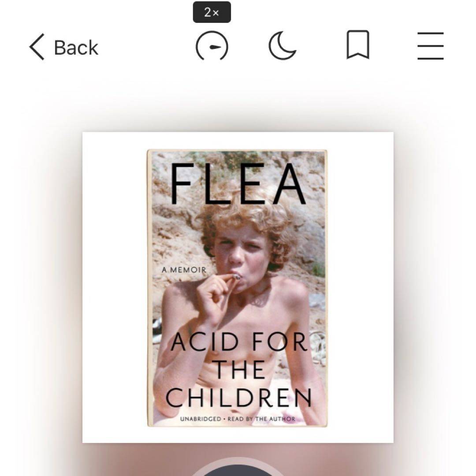This screenshot has width=476, height=476.
Task: Select the ACID FOR THE CHILDREN title text
Action: [x=239, y=370]
